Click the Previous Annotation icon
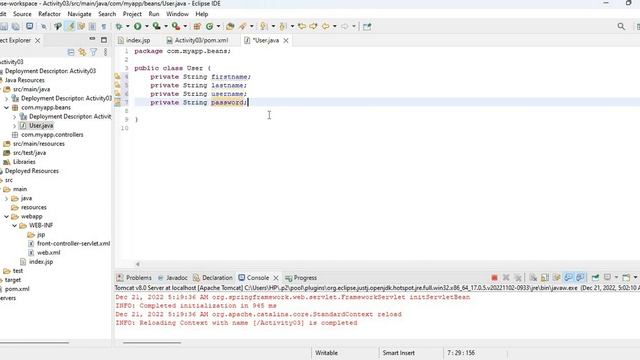 click(282, 26)
